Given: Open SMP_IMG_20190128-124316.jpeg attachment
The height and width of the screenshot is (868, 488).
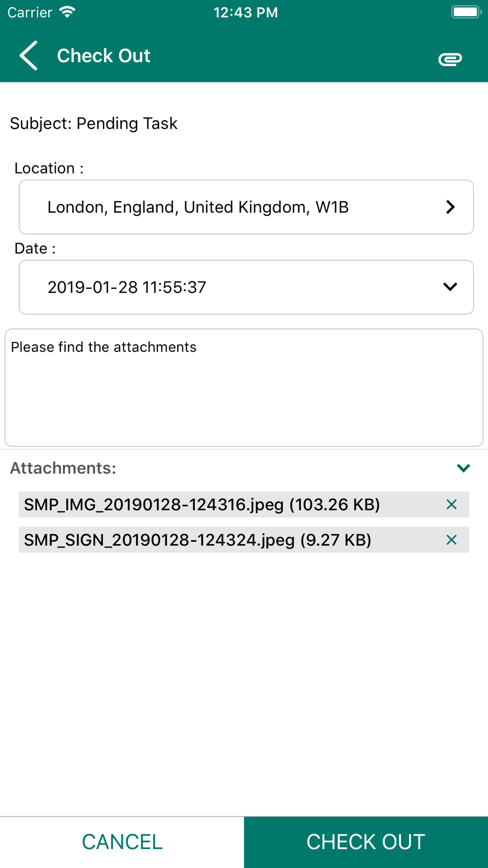Looking at the screenshot, I should 202,504.
